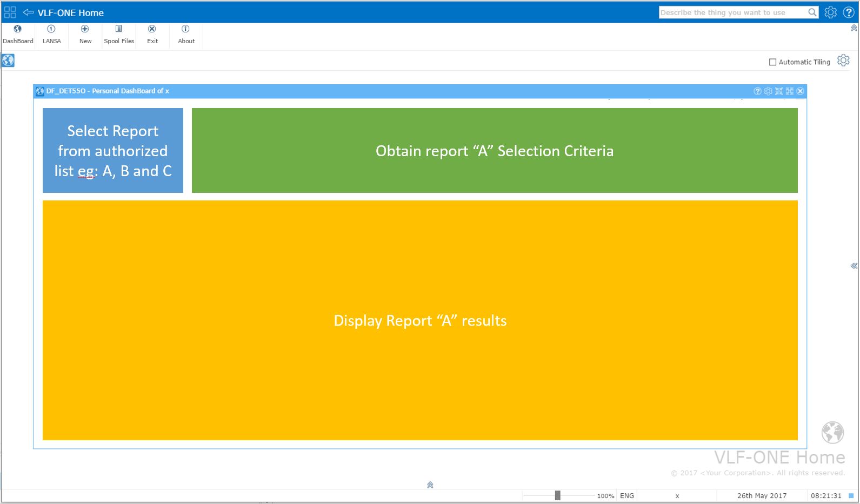Open help for the Personal DashBoard window
The image size is (860, 504).
757,91
